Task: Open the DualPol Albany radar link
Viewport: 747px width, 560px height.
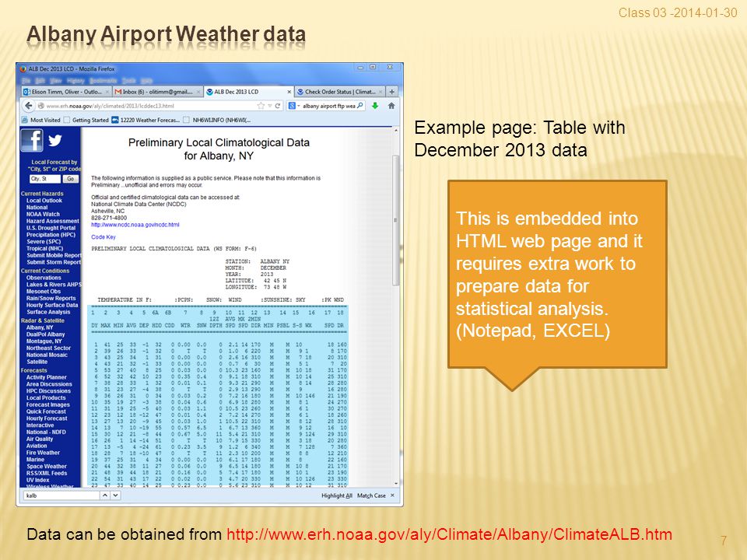Action: click(45, 334)
